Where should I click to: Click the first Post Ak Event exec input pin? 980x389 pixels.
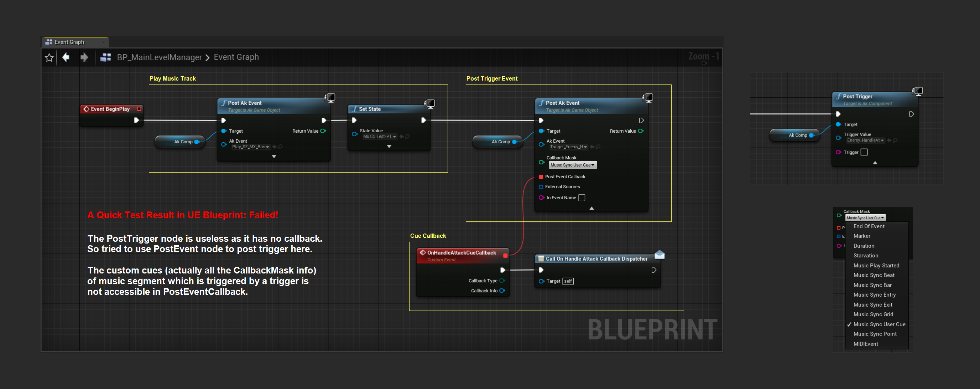tap(224, 121)
